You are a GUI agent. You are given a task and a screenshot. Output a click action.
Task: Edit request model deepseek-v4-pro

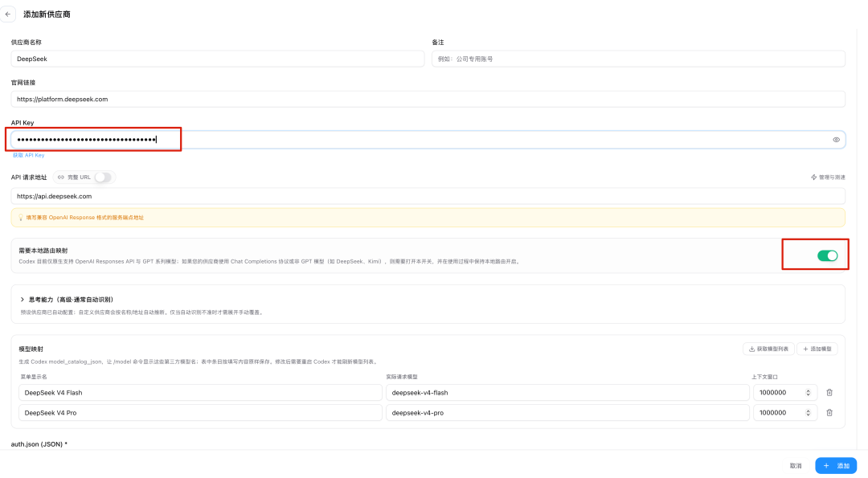pos(567,413)
